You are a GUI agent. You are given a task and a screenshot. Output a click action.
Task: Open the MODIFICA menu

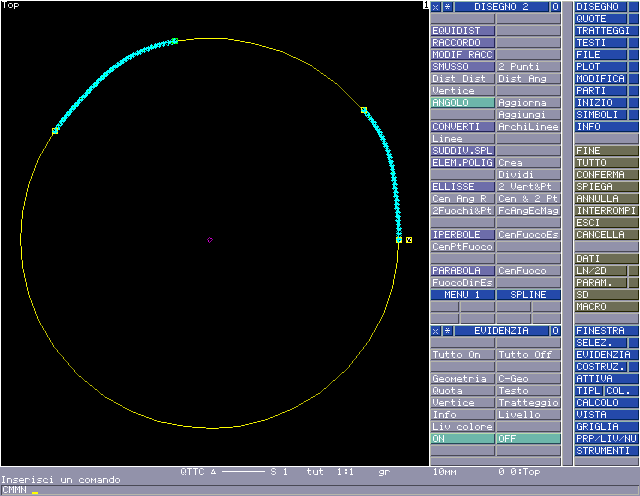point(601,78)
